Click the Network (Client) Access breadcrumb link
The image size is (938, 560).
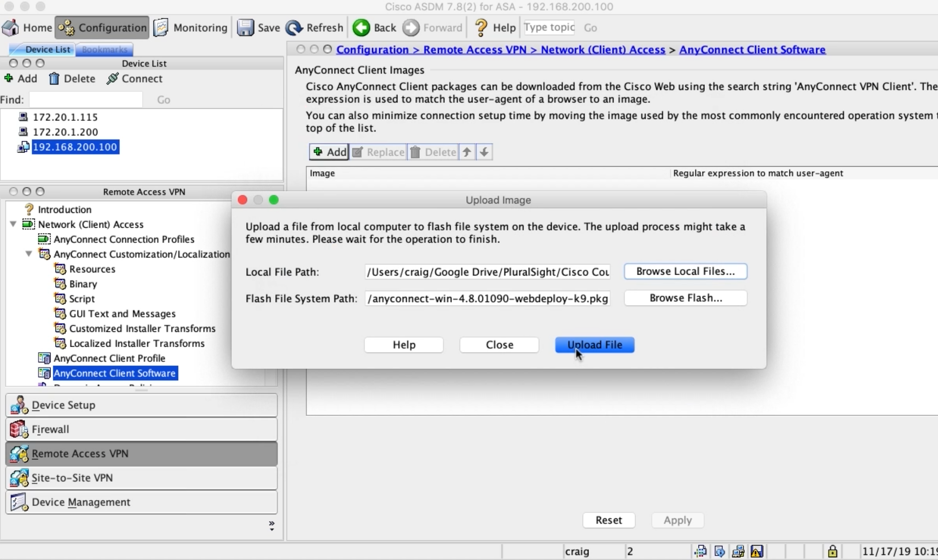(603, 50)
